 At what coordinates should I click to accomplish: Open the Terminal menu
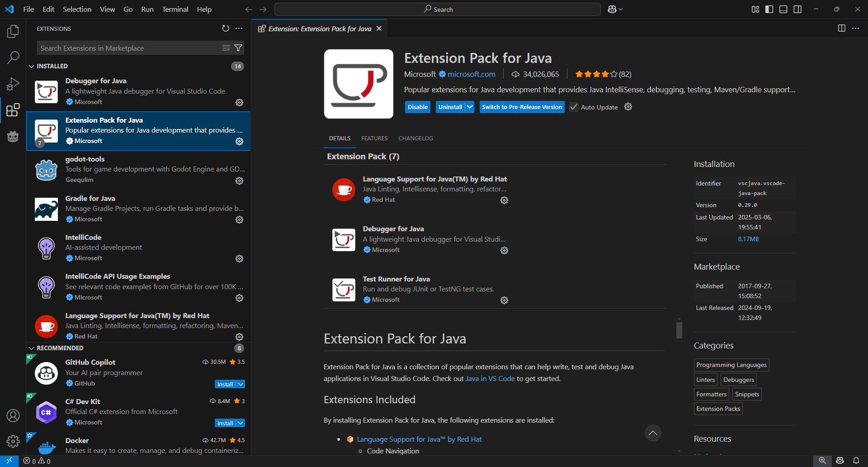pyautogui.click(x=175, y=9)
